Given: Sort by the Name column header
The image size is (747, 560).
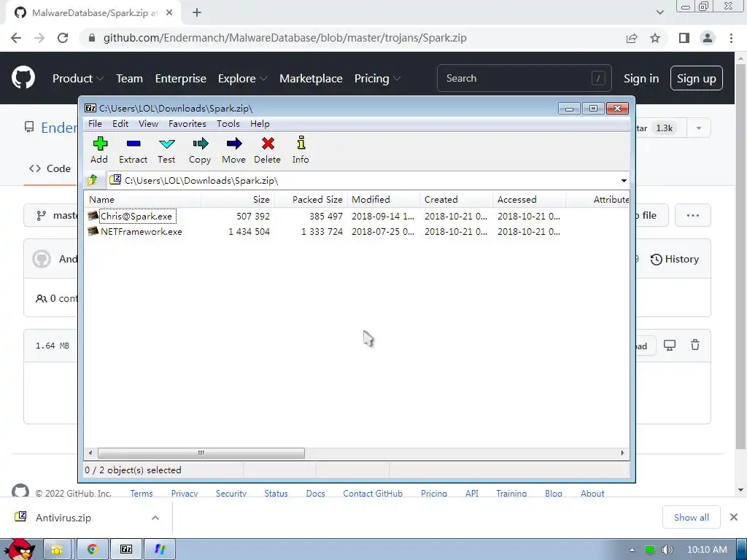Looking at the screenshot, I should [143, 200].
